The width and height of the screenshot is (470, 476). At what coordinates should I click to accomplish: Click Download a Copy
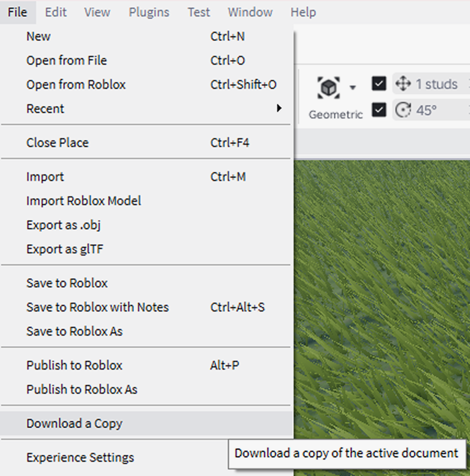click(146, 423)
